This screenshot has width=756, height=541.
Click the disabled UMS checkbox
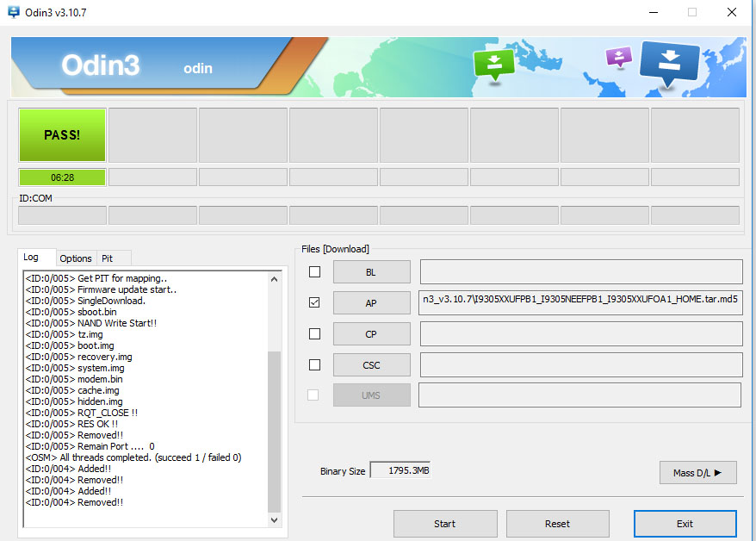[313, 395]
